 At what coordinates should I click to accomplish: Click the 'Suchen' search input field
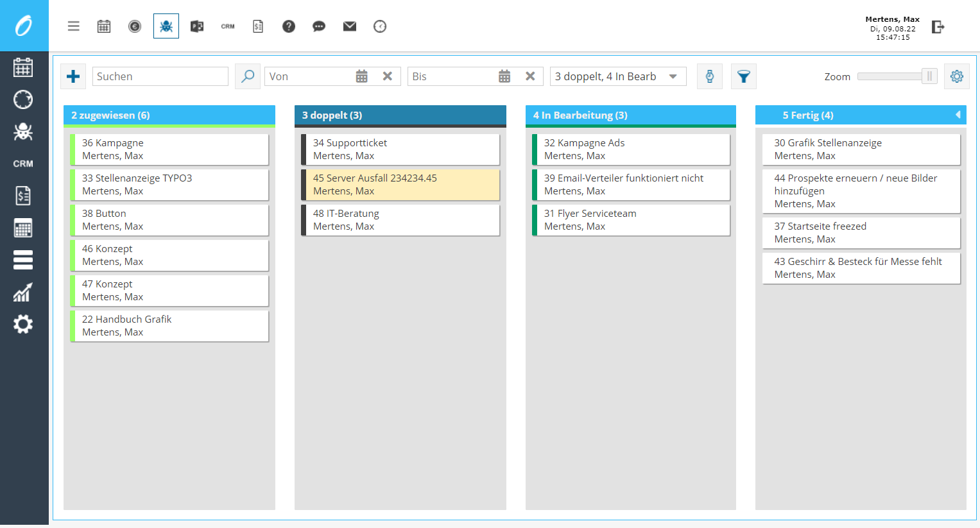click(x=160, y=76)
